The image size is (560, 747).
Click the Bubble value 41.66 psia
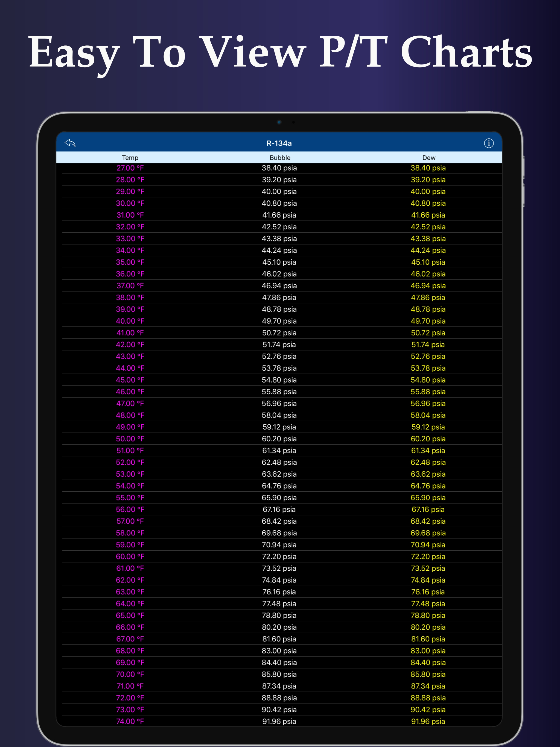[279, 215]
